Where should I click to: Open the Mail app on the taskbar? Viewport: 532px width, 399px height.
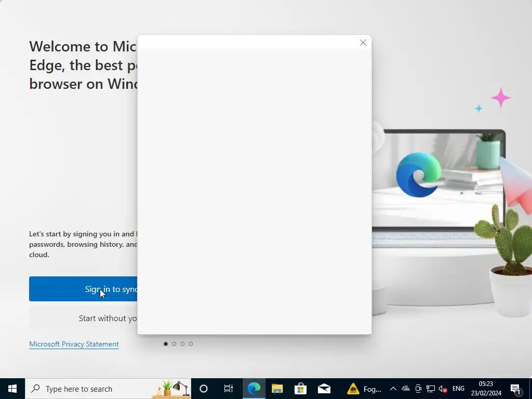(324, 389)
